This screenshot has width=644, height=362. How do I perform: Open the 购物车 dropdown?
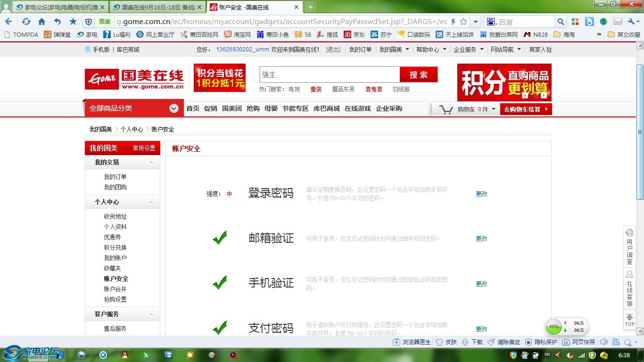tap(493, 109)
